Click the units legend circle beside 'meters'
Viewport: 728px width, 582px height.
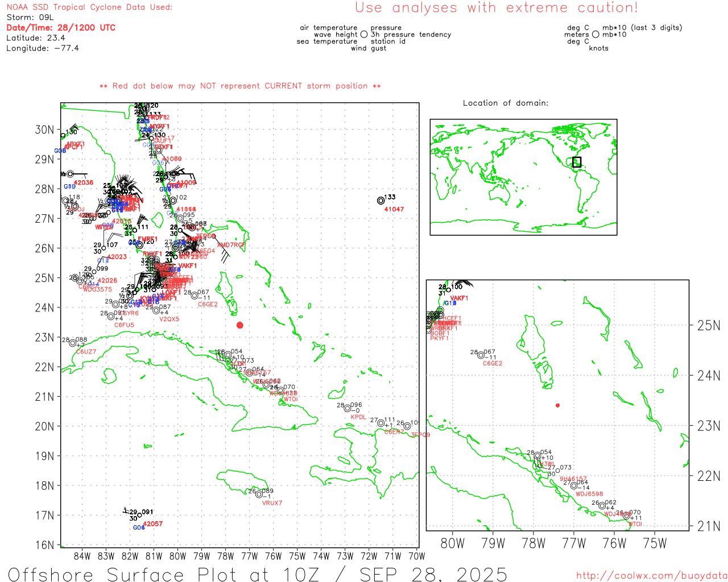point(595,35)
